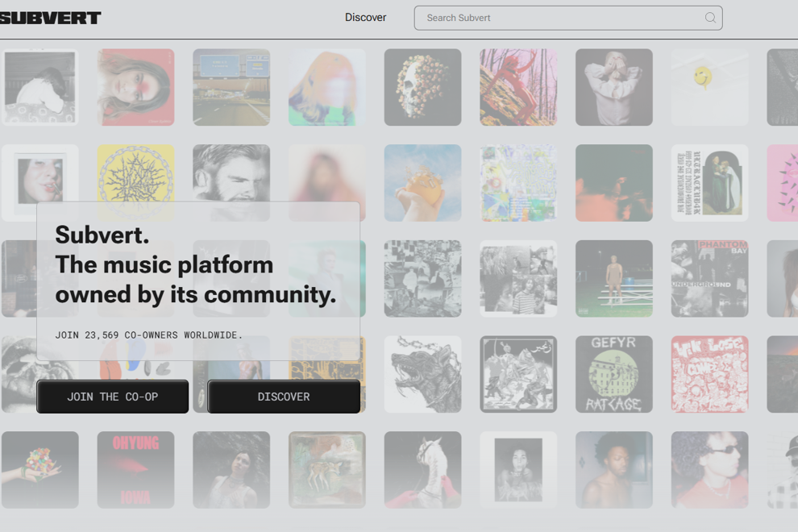This screenshot has height=532, width=798.
Task: Open the framed curly-haired portrait cover
Action: coord(518,470)
